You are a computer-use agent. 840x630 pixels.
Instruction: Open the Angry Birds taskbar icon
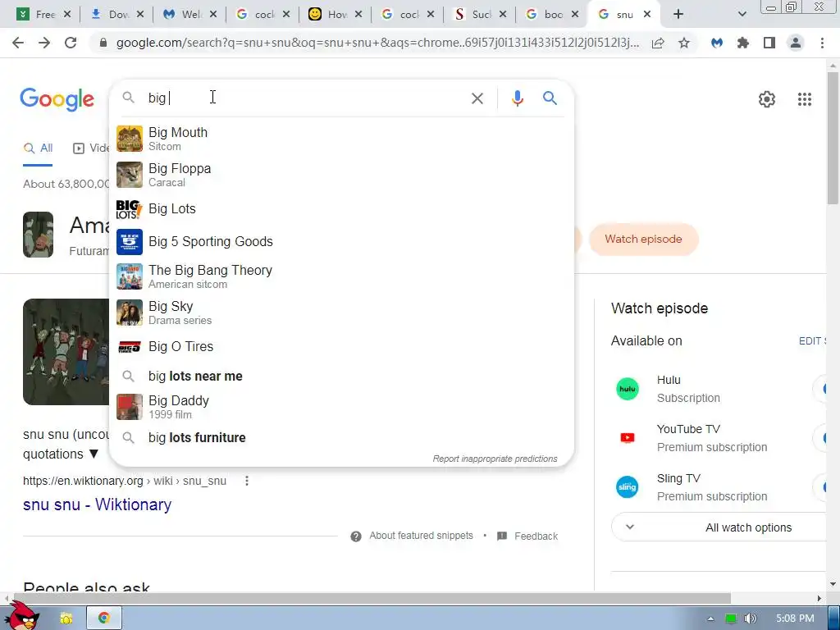22,616
